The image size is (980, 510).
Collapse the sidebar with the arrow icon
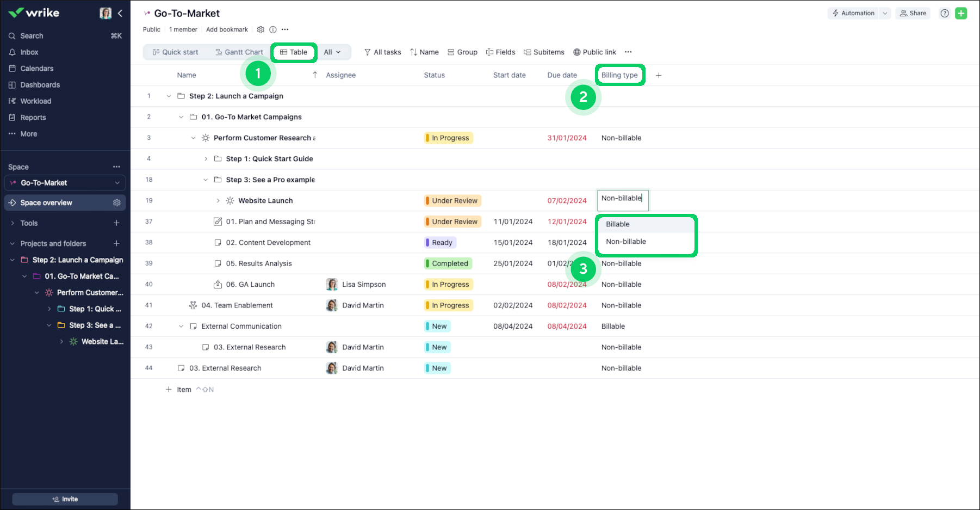(x=120, y=13)
